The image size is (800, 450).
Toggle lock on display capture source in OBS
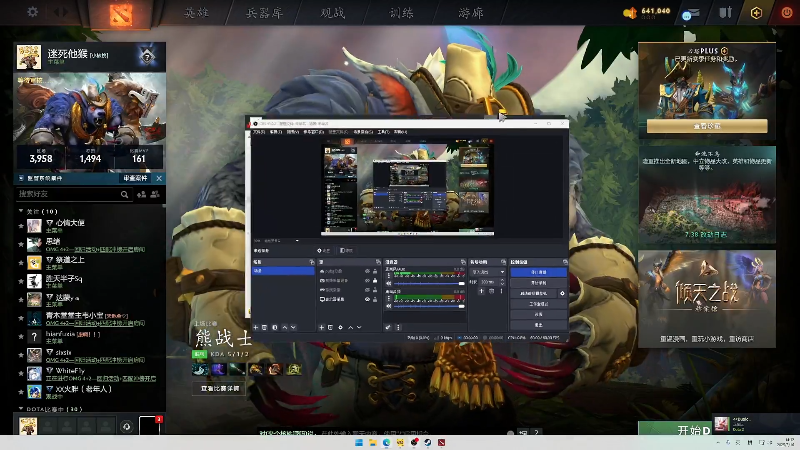(375, 299)
